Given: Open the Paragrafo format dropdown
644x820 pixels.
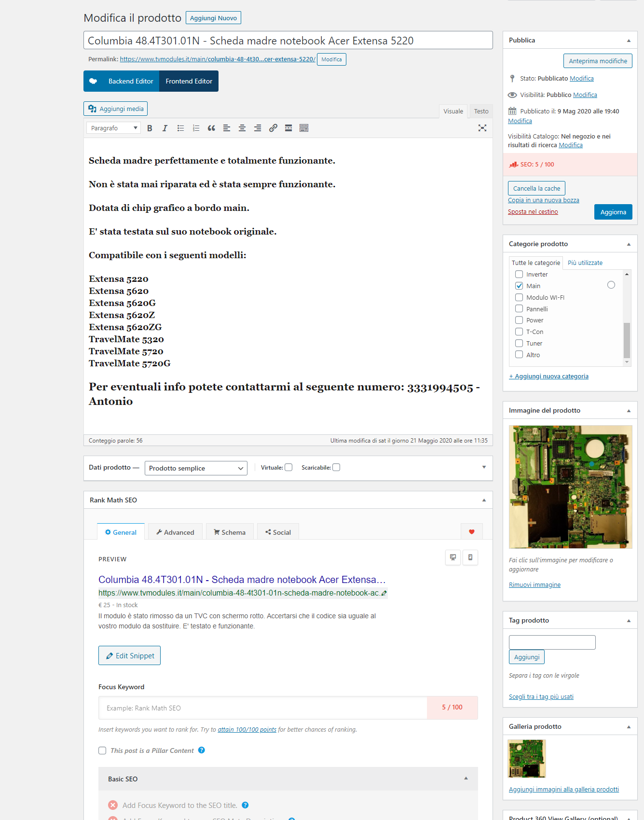Looking at the screenshot, I should tap(114, 128).
